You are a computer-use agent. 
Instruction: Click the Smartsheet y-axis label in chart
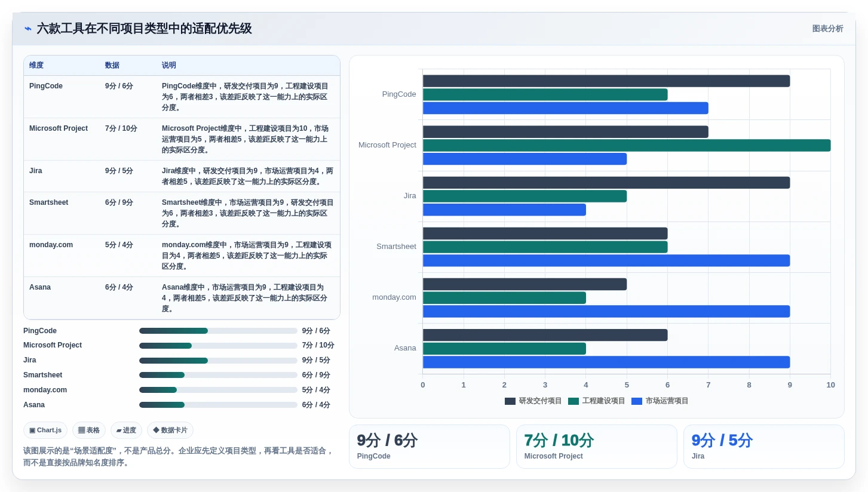click(396, 247)
